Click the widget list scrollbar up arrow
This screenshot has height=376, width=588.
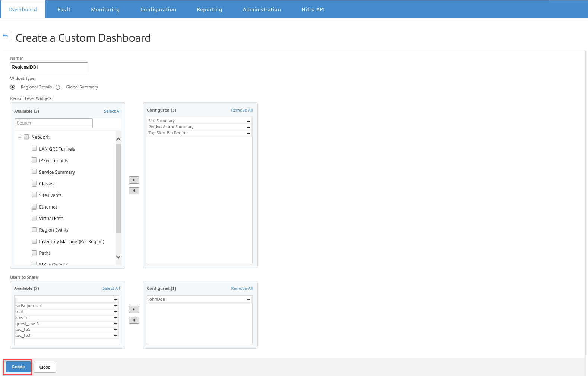coord(118,139)
